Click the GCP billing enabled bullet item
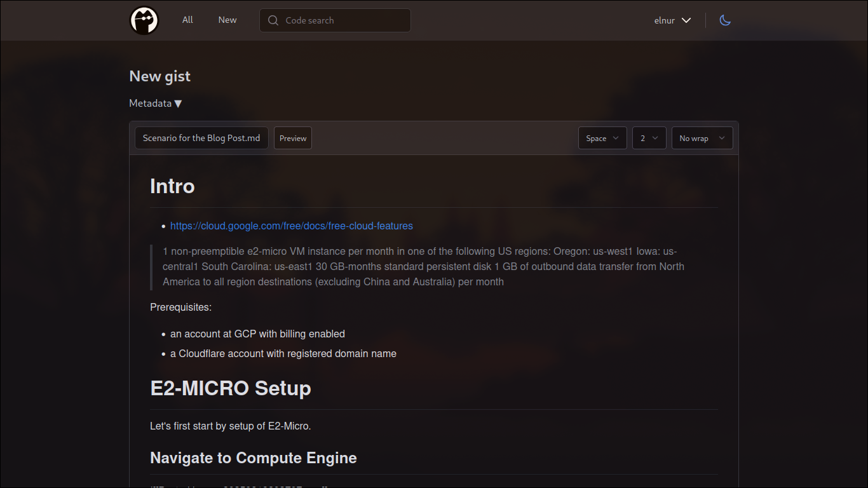Image resolution: width=868 pixels, height=488 pixels. tap(257, 334)
